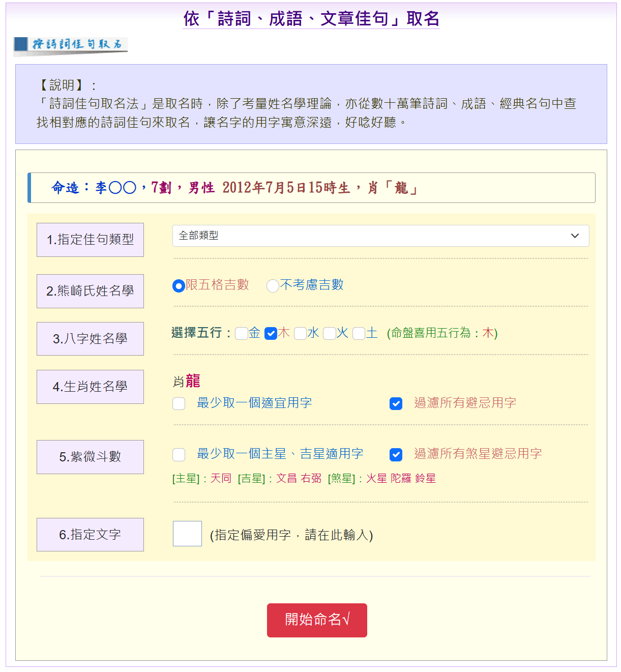621x672 pixels.
Task: Check the 土 element checkbox
Action: click(359, 334)
